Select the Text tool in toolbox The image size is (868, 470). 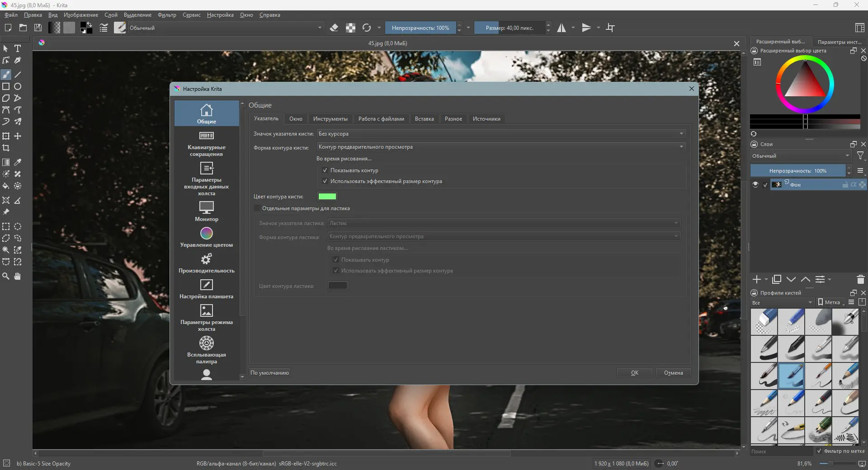click(18, 48)
